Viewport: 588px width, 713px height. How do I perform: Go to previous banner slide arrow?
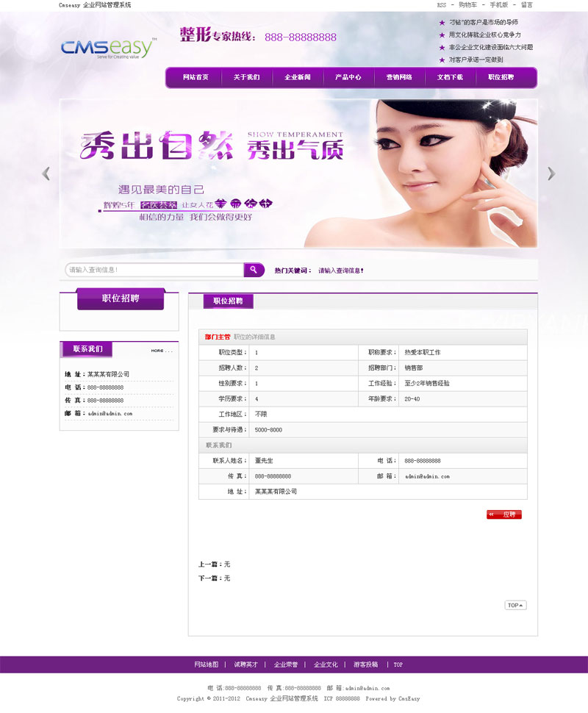(46, 173)
